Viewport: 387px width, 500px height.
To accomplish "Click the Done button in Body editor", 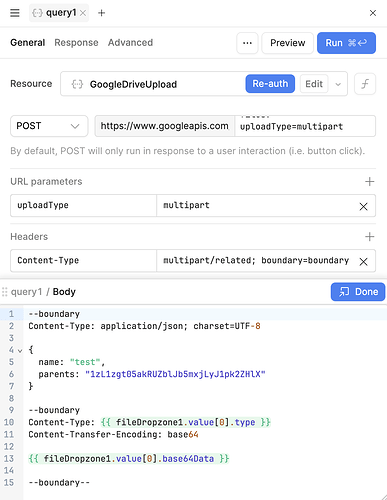I will point(358,292).
